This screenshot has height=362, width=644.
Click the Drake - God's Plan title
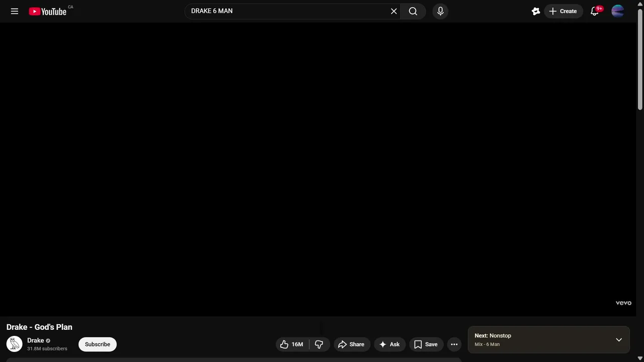pos(39,327)
